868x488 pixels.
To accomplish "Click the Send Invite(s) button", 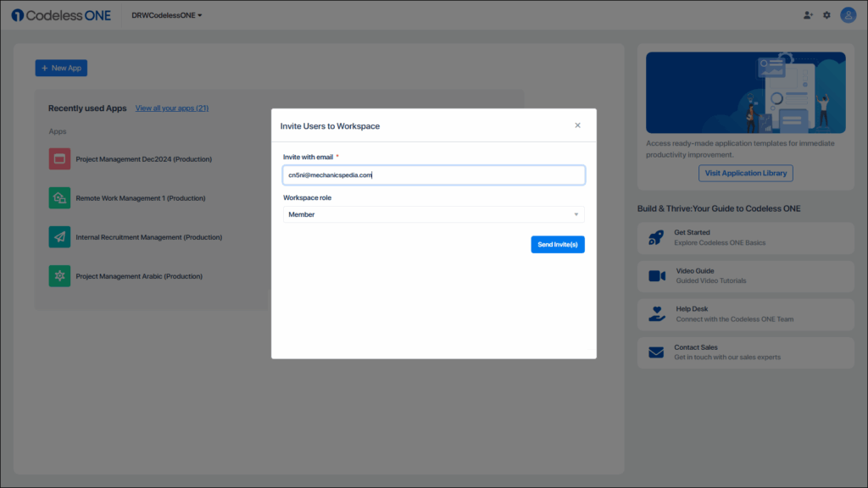I will (x=558, y=245).
